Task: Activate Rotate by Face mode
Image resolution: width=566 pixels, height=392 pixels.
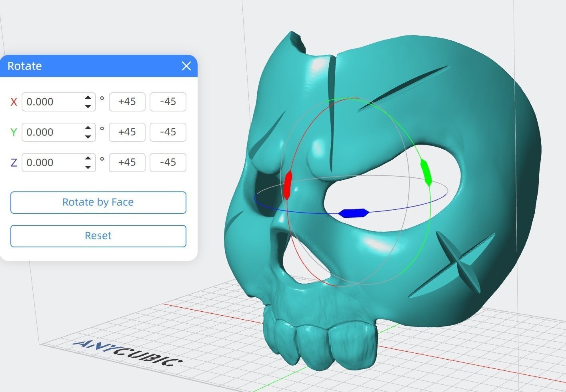Action: pyautogui.click(x=98, y=202)
